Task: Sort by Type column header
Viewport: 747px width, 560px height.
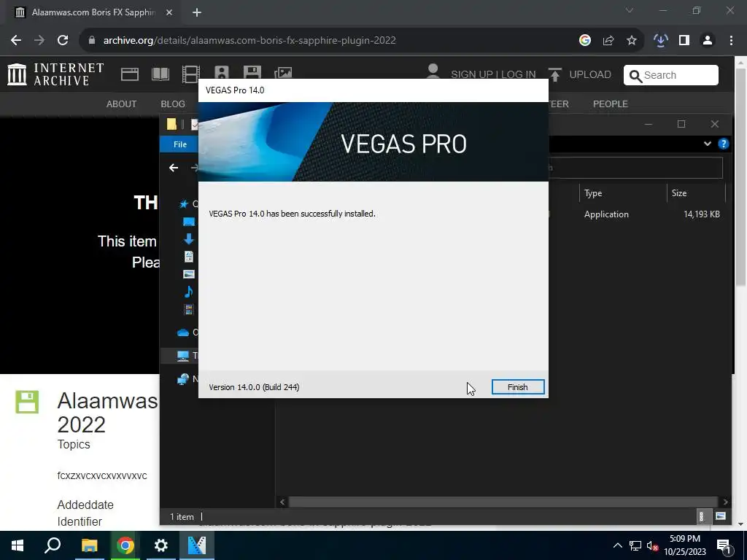Action: click(622, 193)
